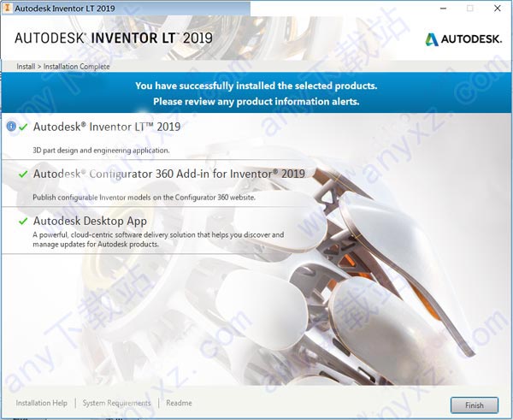Minimize the installer window
The image size is (513, 420).
tap(443, 9)
